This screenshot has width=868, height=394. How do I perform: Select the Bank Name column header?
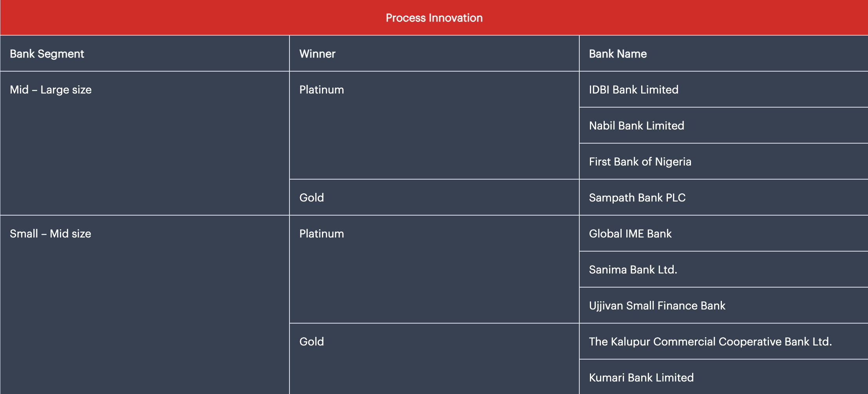click(618, 54)
